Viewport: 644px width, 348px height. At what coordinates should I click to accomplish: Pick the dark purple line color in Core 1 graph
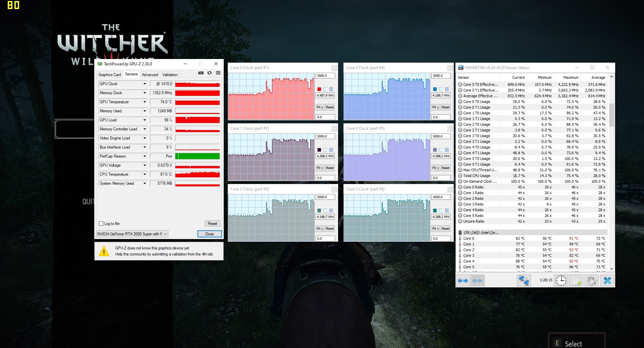(319, 150)
